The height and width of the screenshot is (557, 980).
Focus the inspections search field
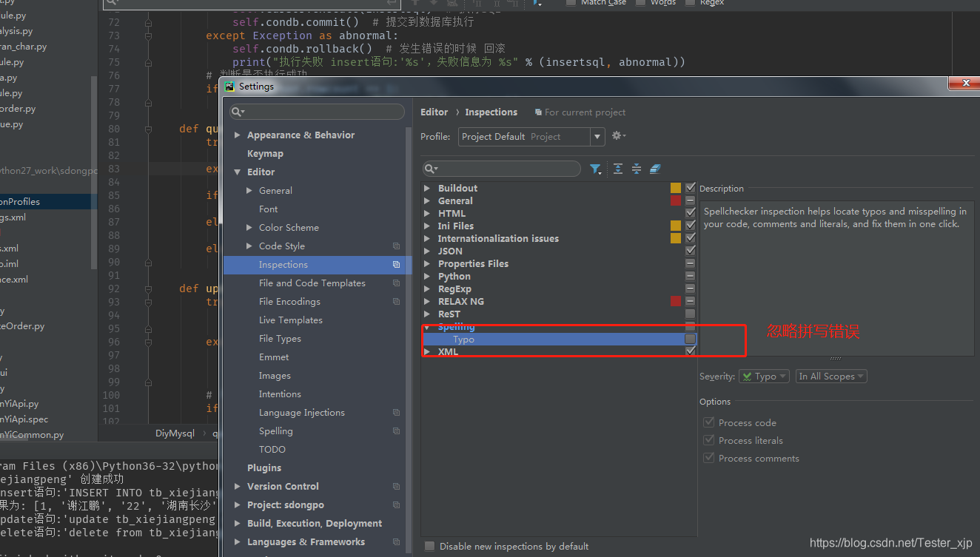pos(502,169)
